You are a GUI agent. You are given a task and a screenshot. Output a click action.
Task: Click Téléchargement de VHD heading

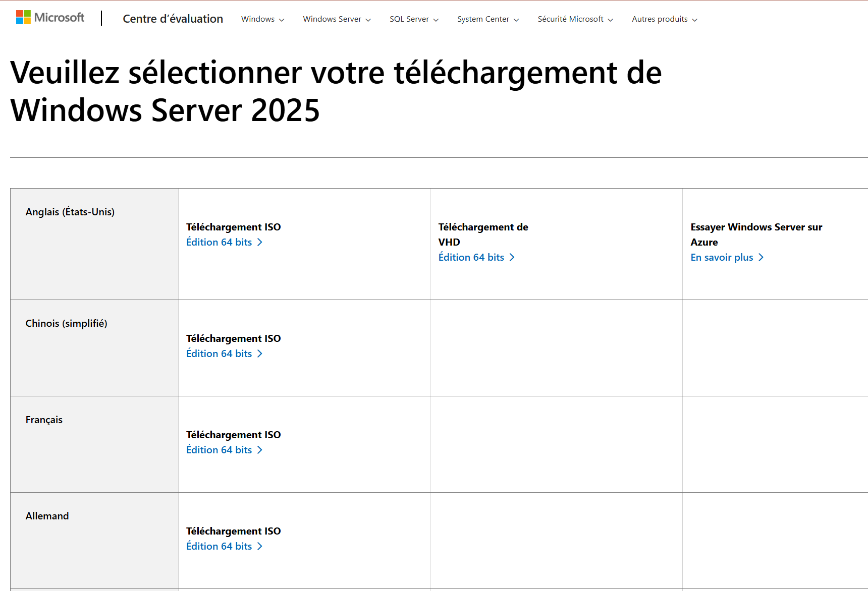(483, 234)
